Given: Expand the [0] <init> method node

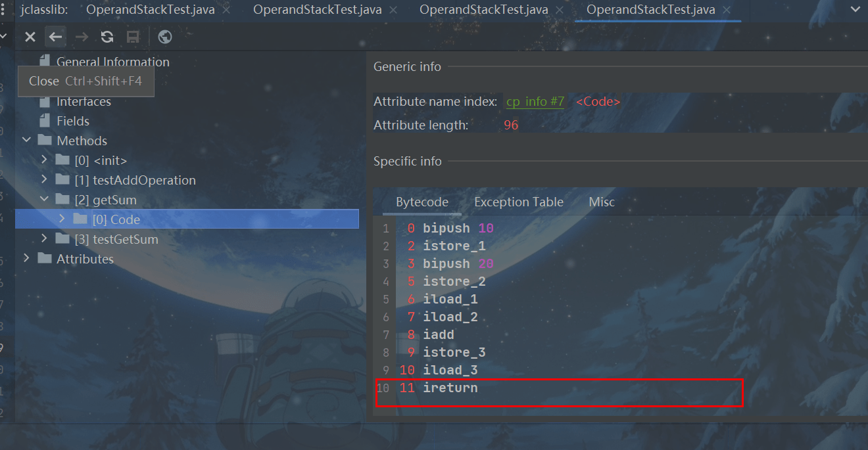Looking at the screenshot, I should pos(44,160).
